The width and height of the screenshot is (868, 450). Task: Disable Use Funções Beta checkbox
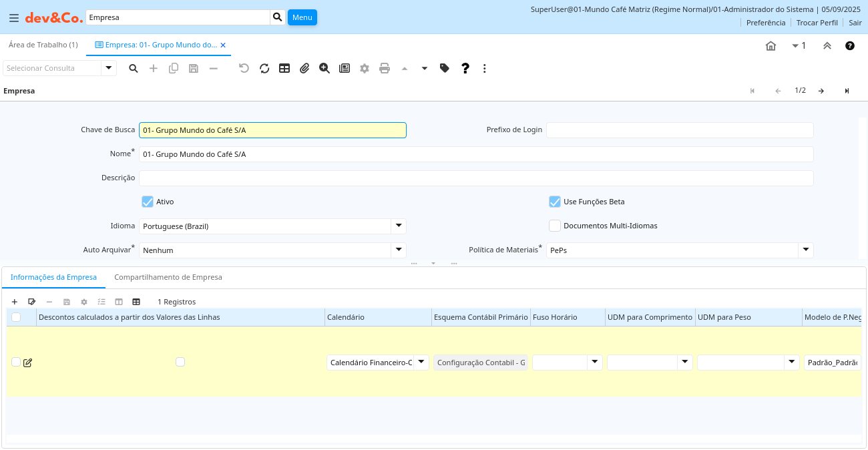coord(554,202)
